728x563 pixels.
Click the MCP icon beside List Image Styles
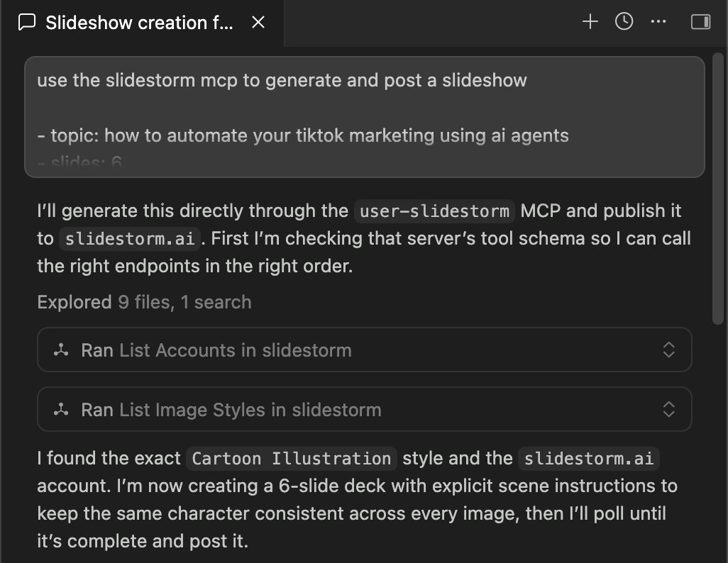point(61,409)
